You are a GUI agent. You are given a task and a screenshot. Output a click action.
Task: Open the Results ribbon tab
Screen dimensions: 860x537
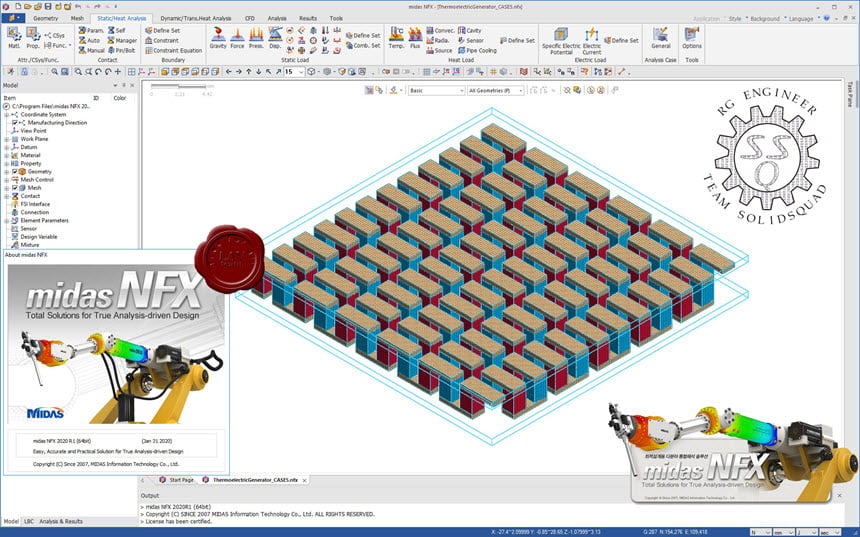(308, 18)
